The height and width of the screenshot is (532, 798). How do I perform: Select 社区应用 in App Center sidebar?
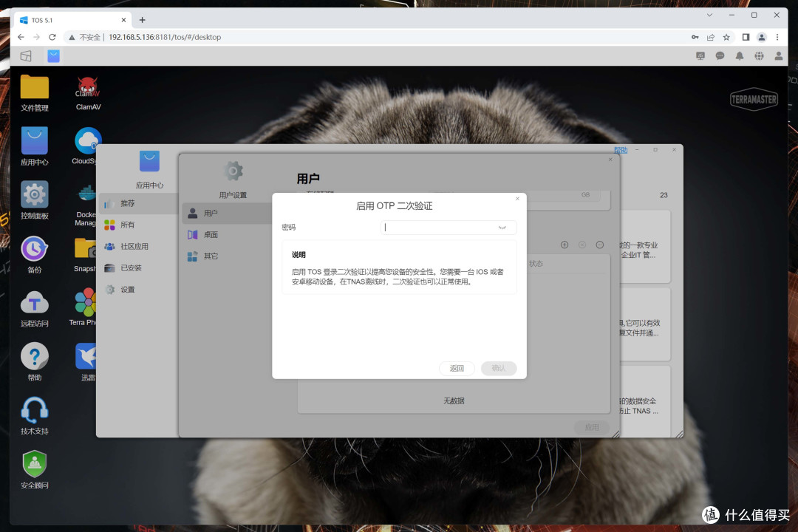pyautogui.click(x=138, y=246)
